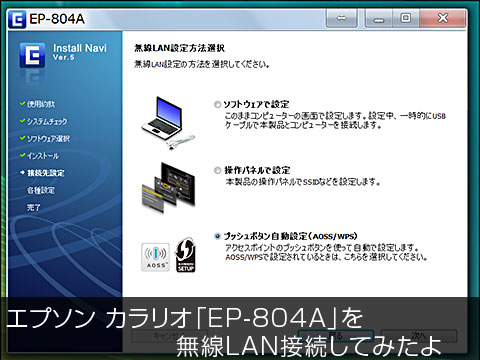Select the ソフトウェアで設定 radio option

pos(217,104)
